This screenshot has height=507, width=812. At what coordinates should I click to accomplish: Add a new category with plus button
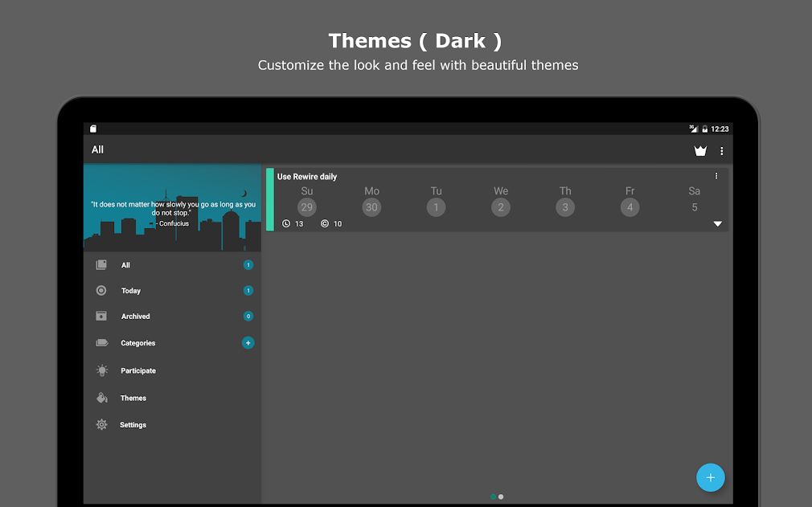coord(248,342)
